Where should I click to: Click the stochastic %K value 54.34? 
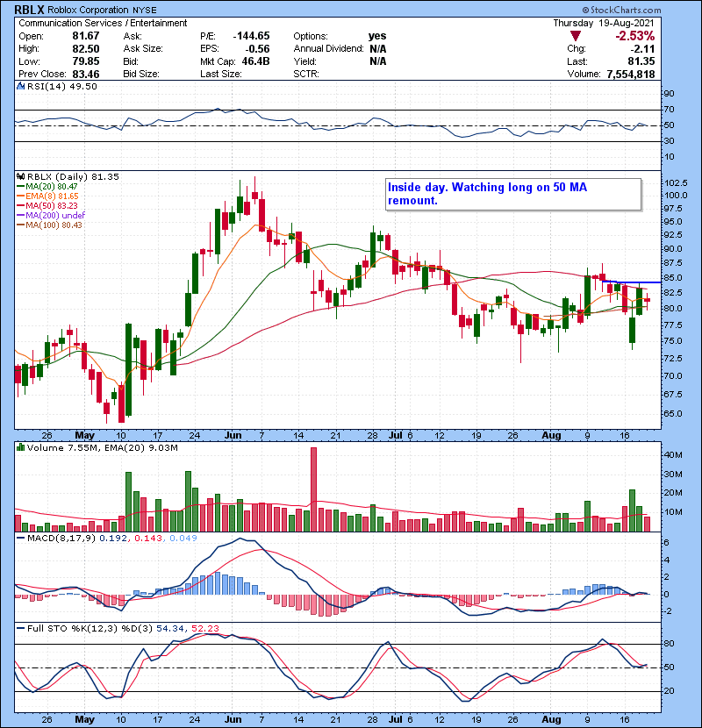(169, 628)
